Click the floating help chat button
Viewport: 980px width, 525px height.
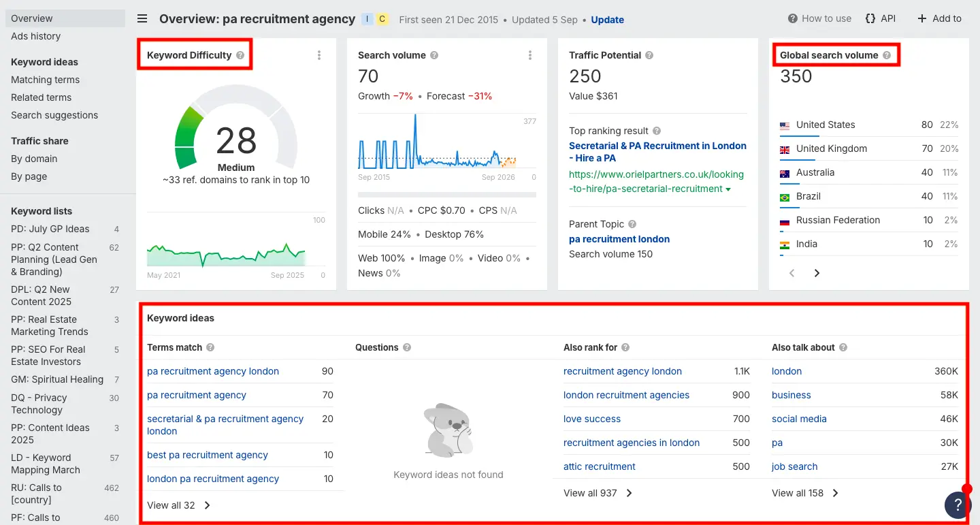(x=958, y=505)
